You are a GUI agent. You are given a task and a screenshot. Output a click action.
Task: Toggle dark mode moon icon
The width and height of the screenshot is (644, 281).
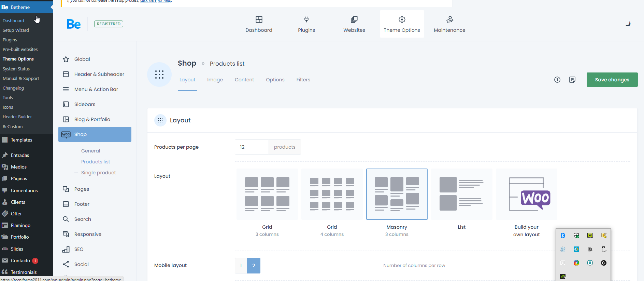coord(628,24)
